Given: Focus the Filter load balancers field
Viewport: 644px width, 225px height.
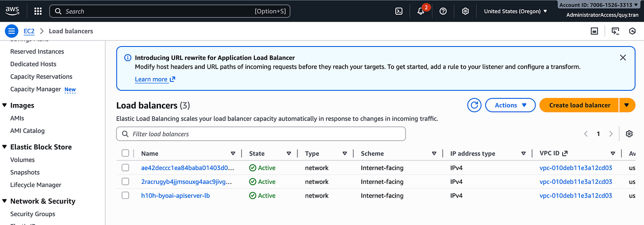Looking at the screenshot, I should click(261, 134).
